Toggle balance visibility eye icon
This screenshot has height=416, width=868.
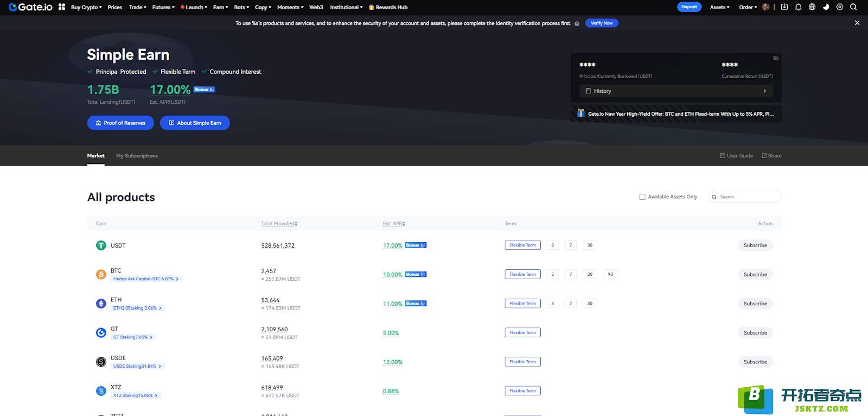tap(776, 58)
